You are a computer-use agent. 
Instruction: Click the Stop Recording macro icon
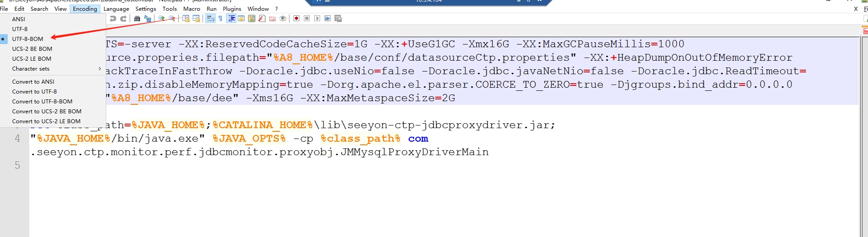[307, 18]
